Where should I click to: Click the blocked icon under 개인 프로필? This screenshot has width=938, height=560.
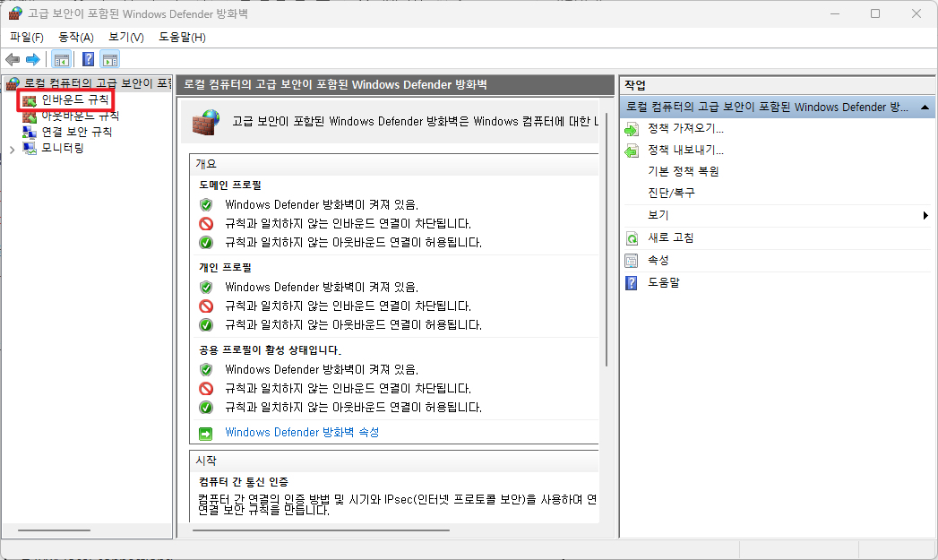tap(206, 306)
